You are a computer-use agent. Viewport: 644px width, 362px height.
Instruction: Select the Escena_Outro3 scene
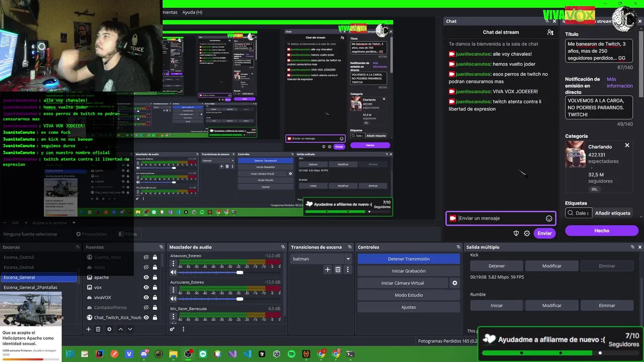pos(39,257)
